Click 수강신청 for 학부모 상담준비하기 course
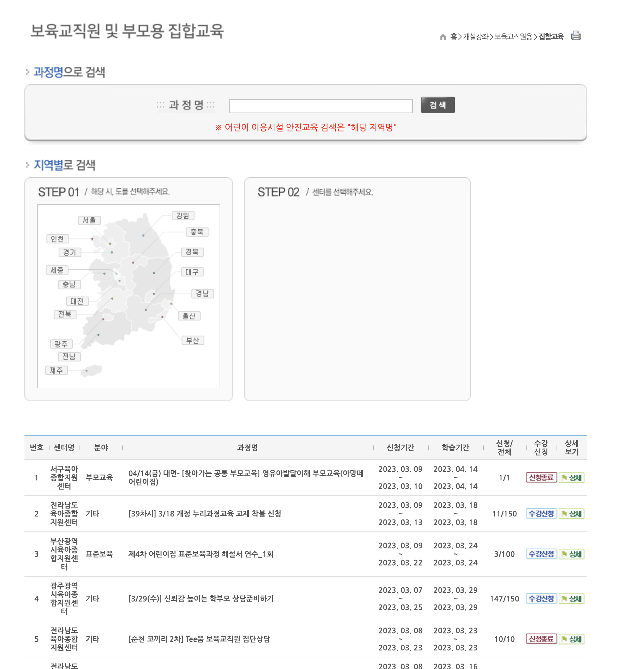Screen dimensions: 644x669 541,599
